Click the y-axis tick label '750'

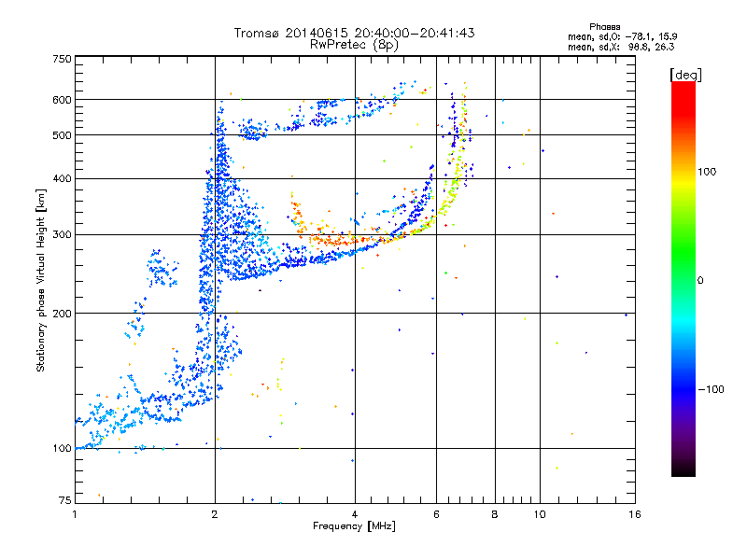pyautogui.click(x=62, y=59)
